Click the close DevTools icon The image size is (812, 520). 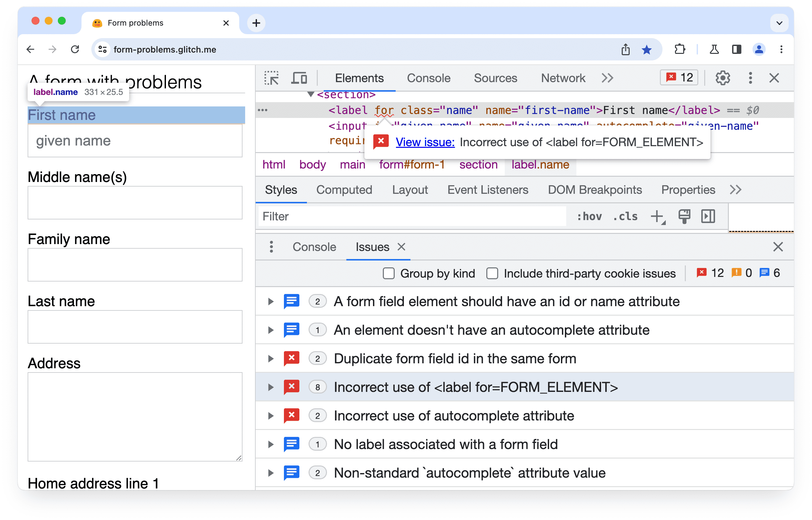(774, 78)
